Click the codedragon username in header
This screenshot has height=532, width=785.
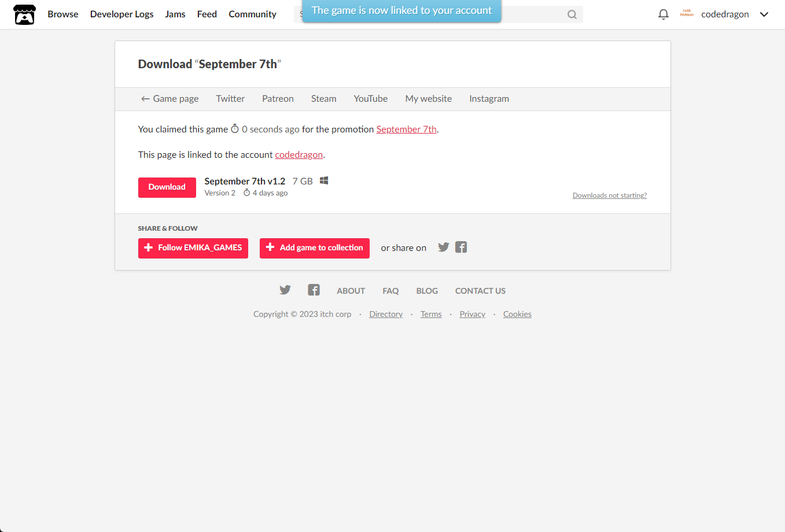point(725,14)
